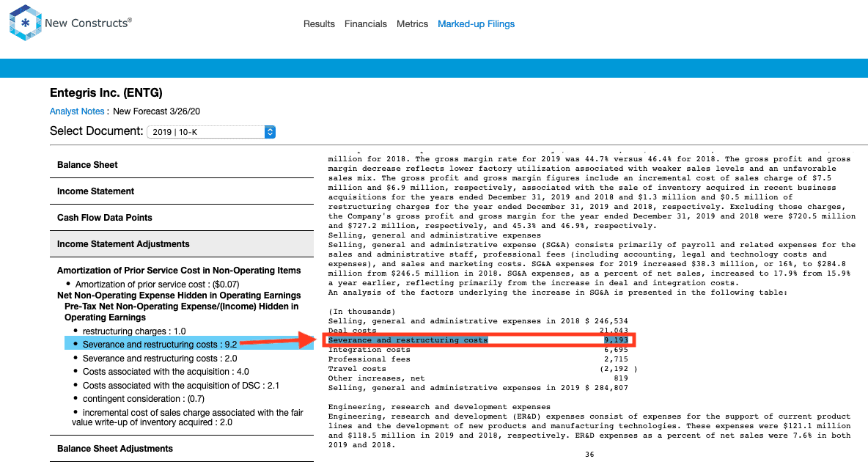Screen dimensions: 868x470
Task: Select the contingent consideration : (0.7) item
Action: coord(144,399)
